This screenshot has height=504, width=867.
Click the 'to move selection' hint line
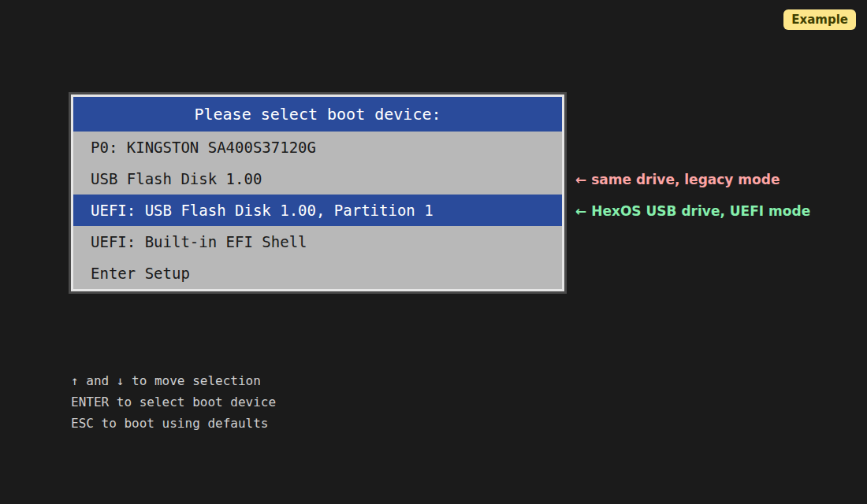click(166, 381)
